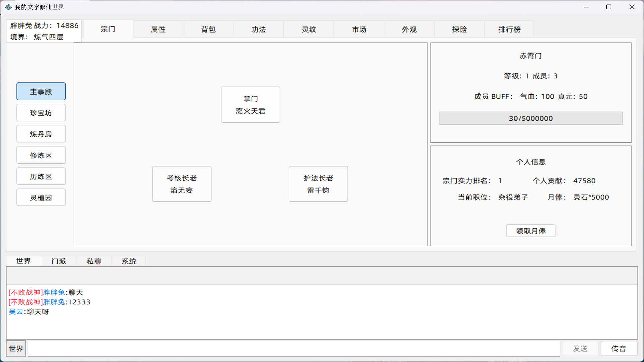Switch to the 灵纹 tab
Viewport: 644px width, 362px height.
point(309,29)
